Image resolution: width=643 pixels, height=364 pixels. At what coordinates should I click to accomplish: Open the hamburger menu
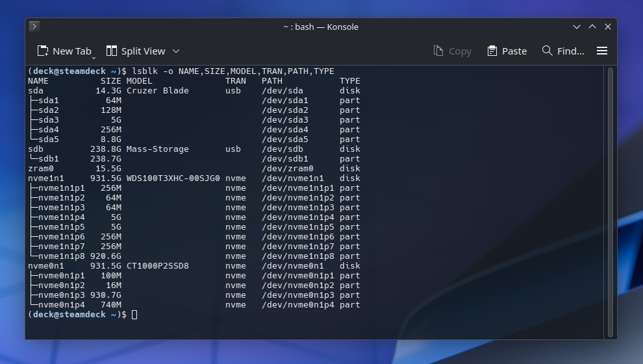tap(602, 51)
